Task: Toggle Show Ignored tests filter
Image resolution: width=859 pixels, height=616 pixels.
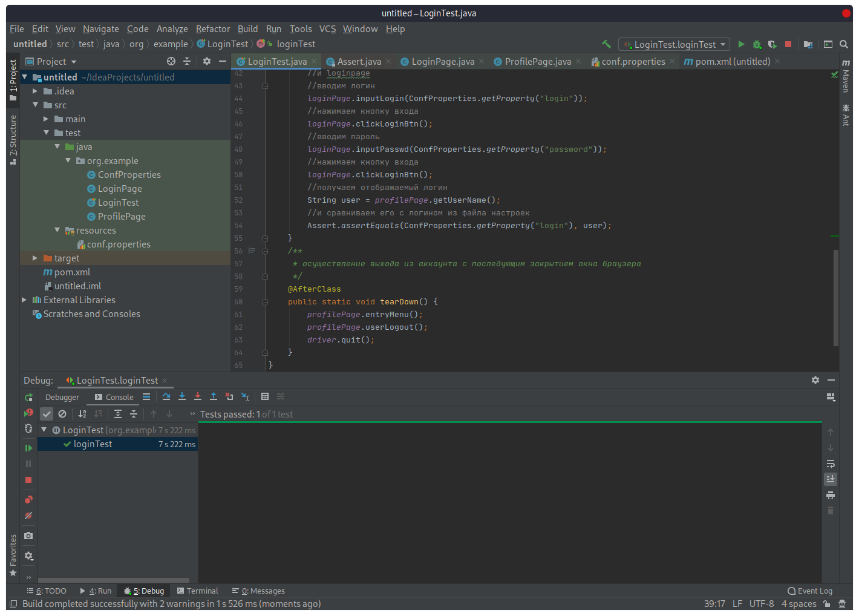Action: point(63,413)
